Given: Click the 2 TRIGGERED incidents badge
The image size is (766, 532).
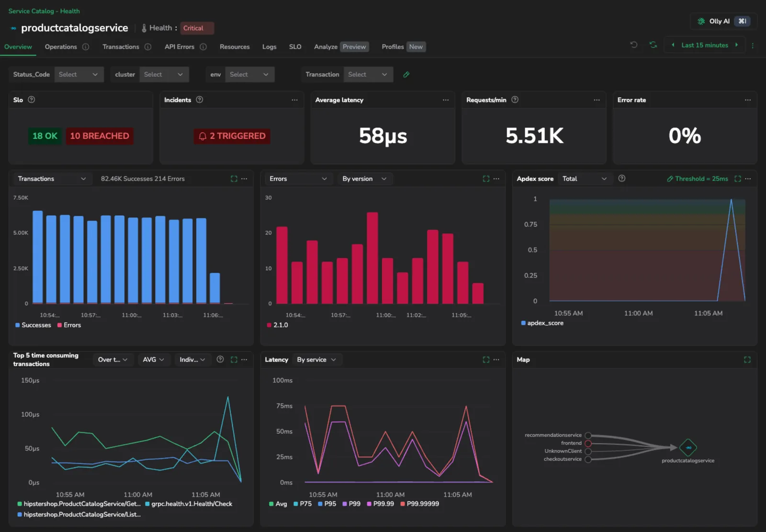Looking at the screenshot, I should 232,136.
